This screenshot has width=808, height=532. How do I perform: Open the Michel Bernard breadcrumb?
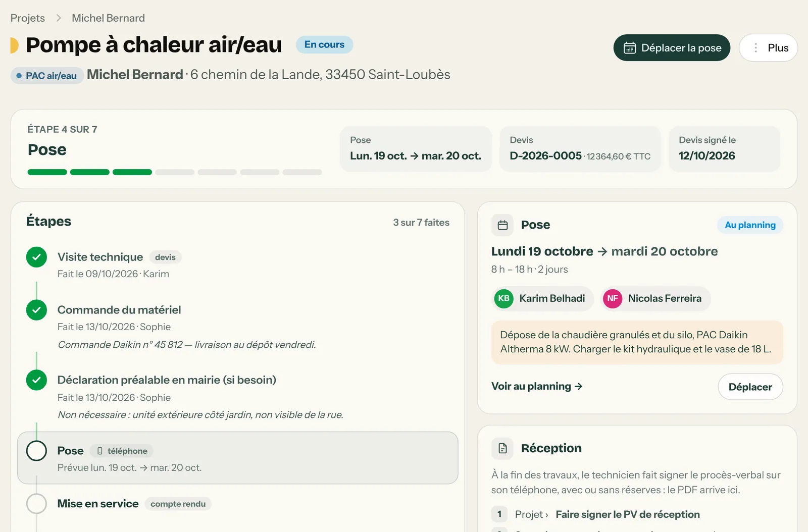pos(108,18)
